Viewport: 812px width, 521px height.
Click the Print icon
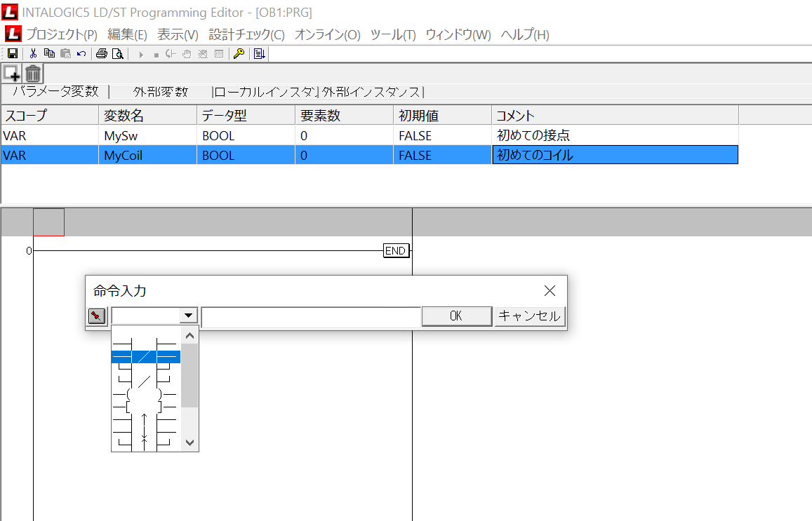(x=102, y=53)
